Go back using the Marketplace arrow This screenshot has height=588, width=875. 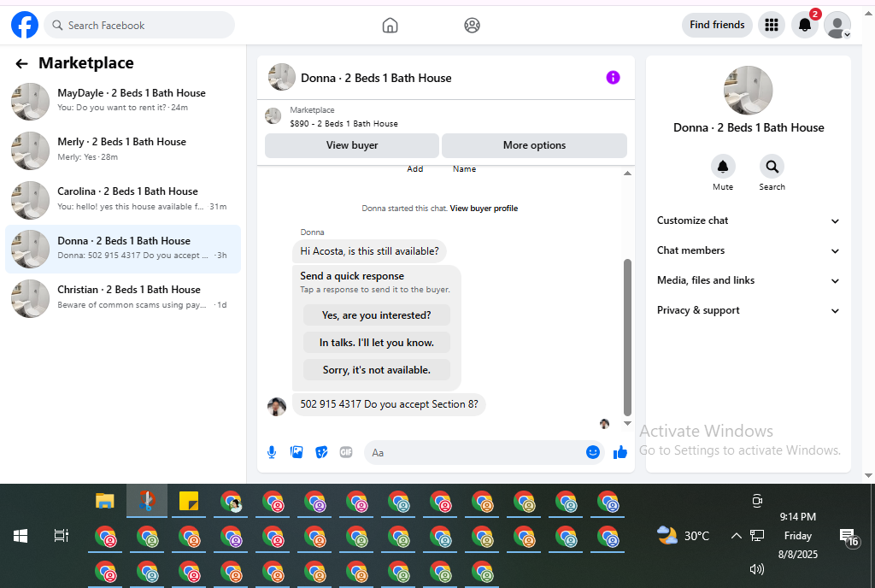pyautogui.click(x=21, y=63)
